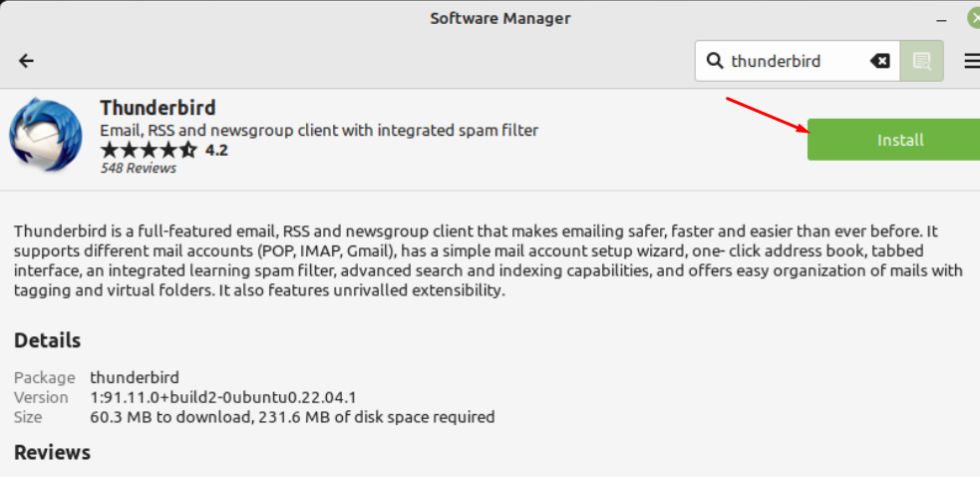Viewport: 980px width, 477px height.
Task: Open the 548 Reviews text
Action: click(x=139, y=169)
